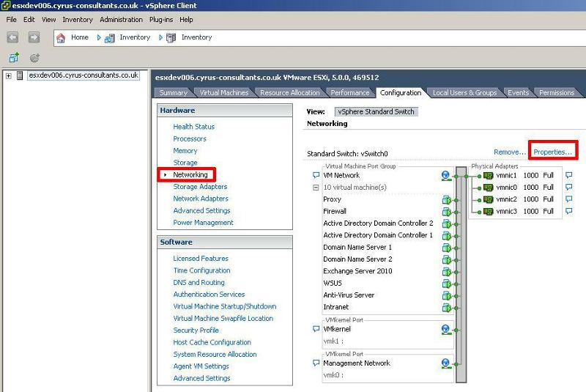Open the Administration menu
The image size is (586, 392).
[x=121, y=20]
